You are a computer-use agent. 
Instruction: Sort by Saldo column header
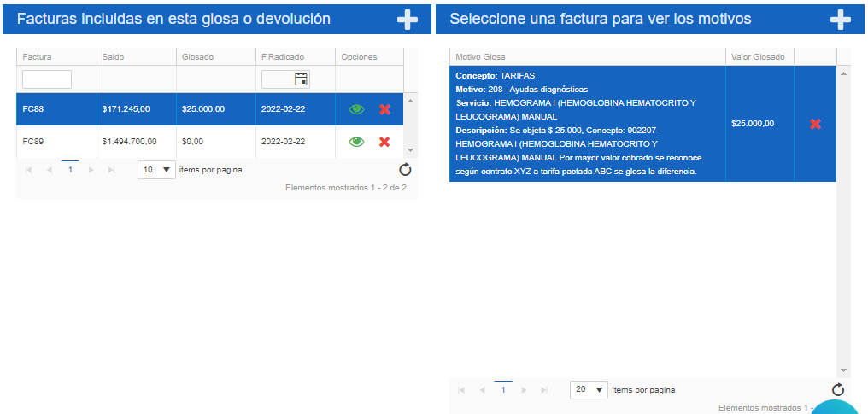113,57
